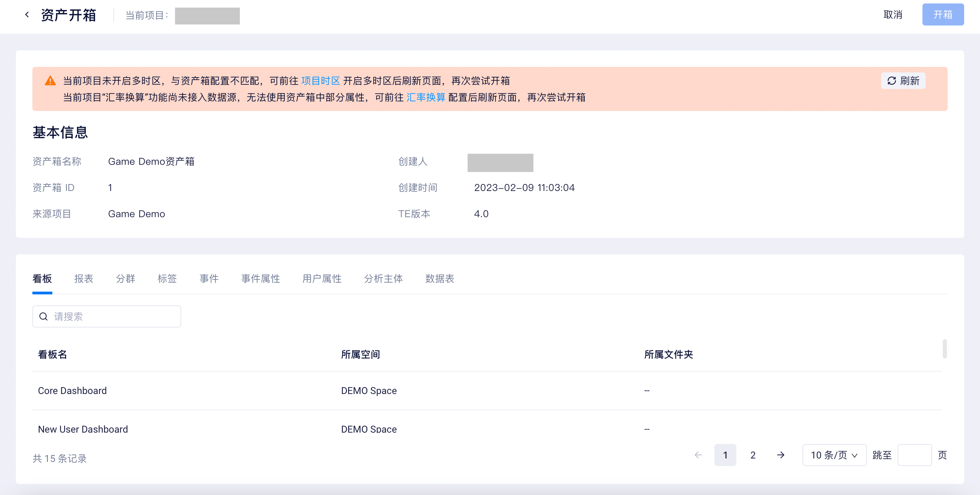Screen dimensions: 980x495
Task: Click the 请搜索 search field
Action: pos(106,316)
